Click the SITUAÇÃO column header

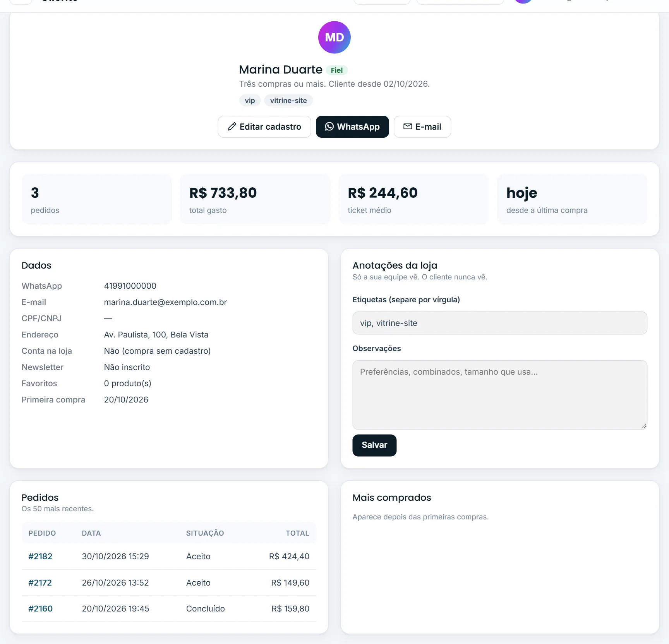point(205,533)
